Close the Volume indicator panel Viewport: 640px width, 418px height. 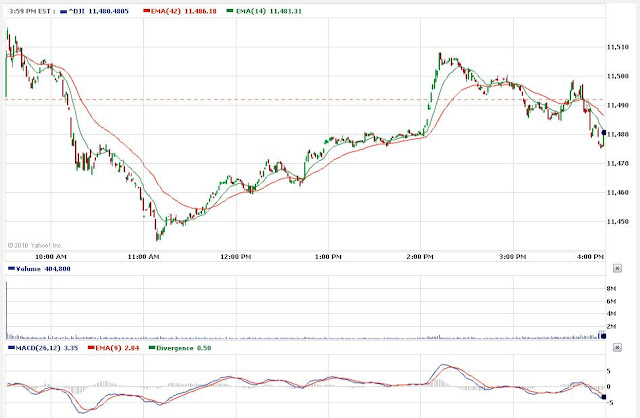pos(617,268)
